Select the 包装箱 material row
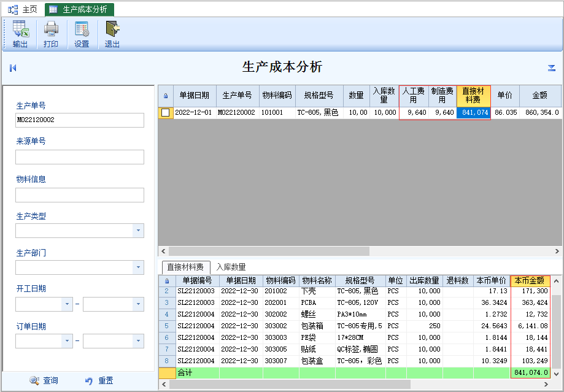564x392 pixels. coord(355,326)
